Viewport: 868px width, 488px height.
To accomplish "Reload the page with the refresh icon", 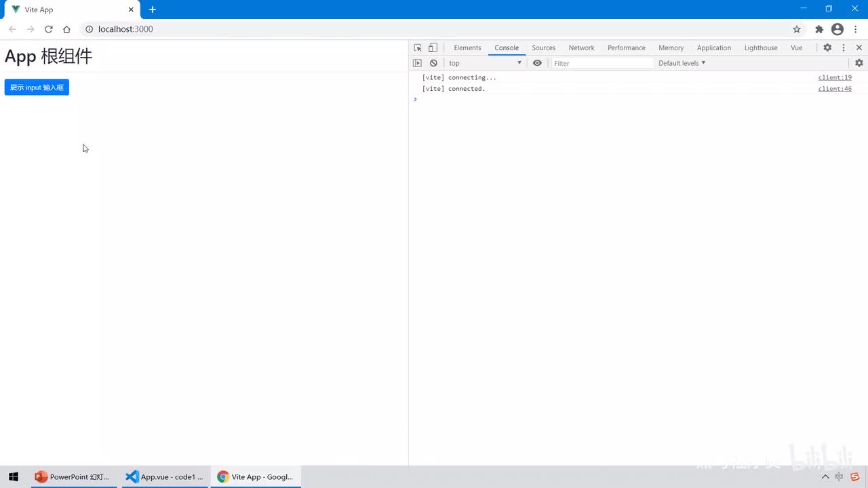I will pos(48,29).
